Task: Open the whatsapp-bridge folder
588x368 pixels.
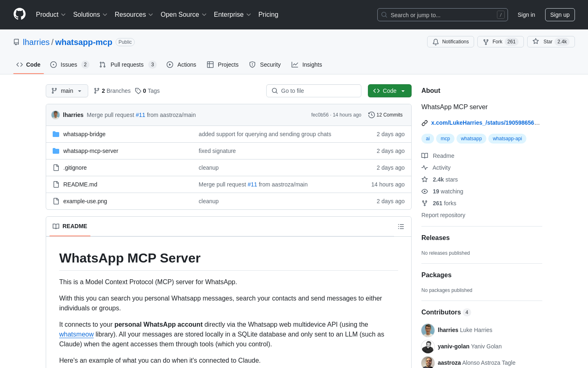Action: coord(84,134)
